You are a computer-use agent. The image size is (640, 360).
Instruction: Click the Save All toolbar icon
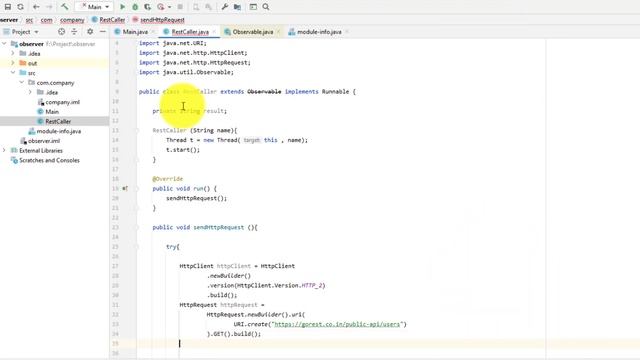[x=8, y=7]
